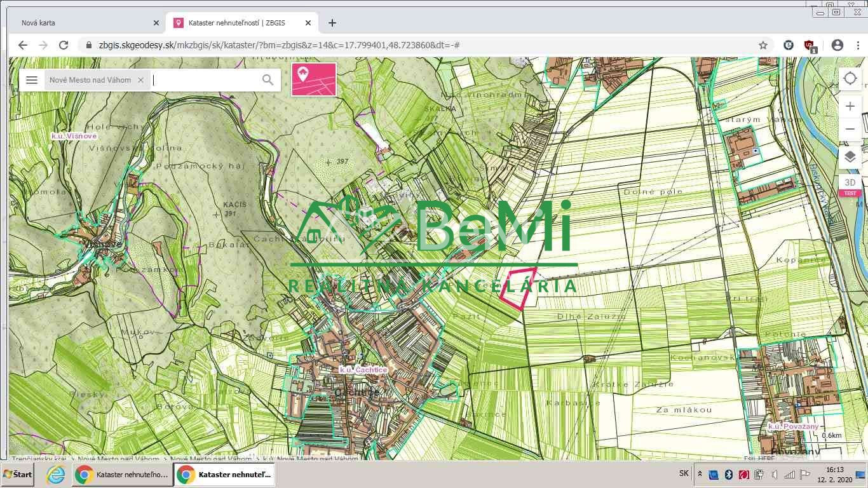The width and height of the screenshot is (868, 488).
Task: Show hidden tray icons
Action: pos(700,474)
